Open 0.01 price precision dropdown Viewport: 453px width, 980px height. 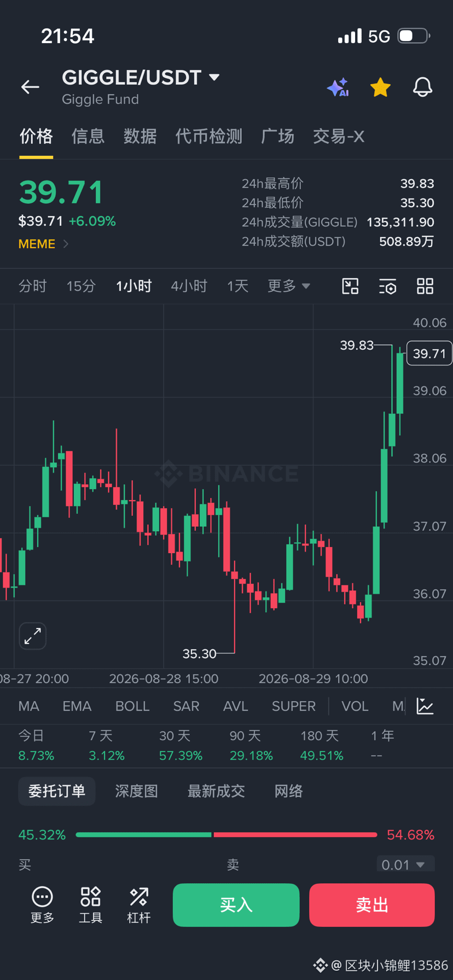click(405, 865)
